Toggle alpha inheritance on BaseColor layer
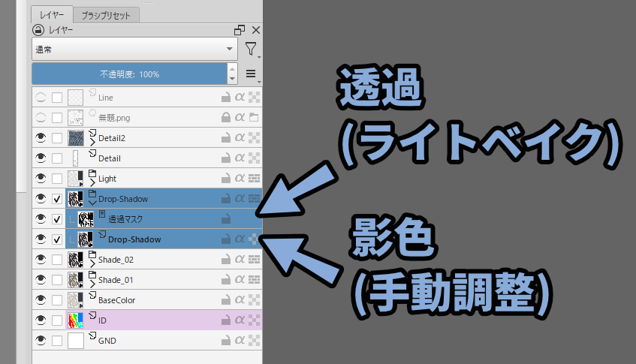Image resolution: width=636 pixels, height=364 pixels. 254,300
